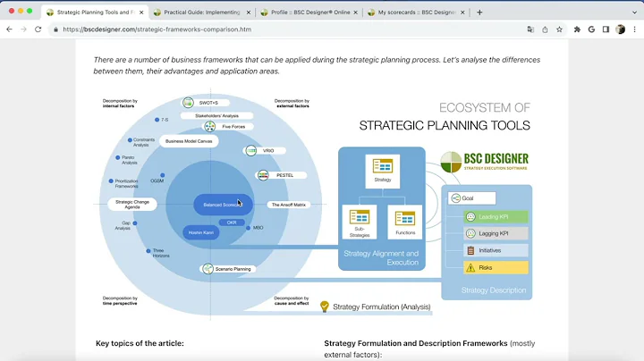Click the Scenario Planning icon
The image size is (644, 361).
[208, 269]
